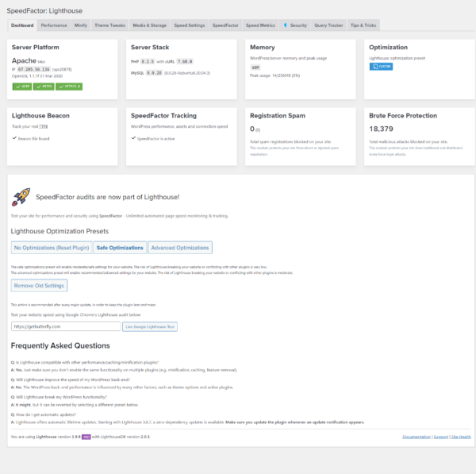Click the PHP version 8.2.5 value
Viewport: 476px width, 474px height.
tap(148, 62)
